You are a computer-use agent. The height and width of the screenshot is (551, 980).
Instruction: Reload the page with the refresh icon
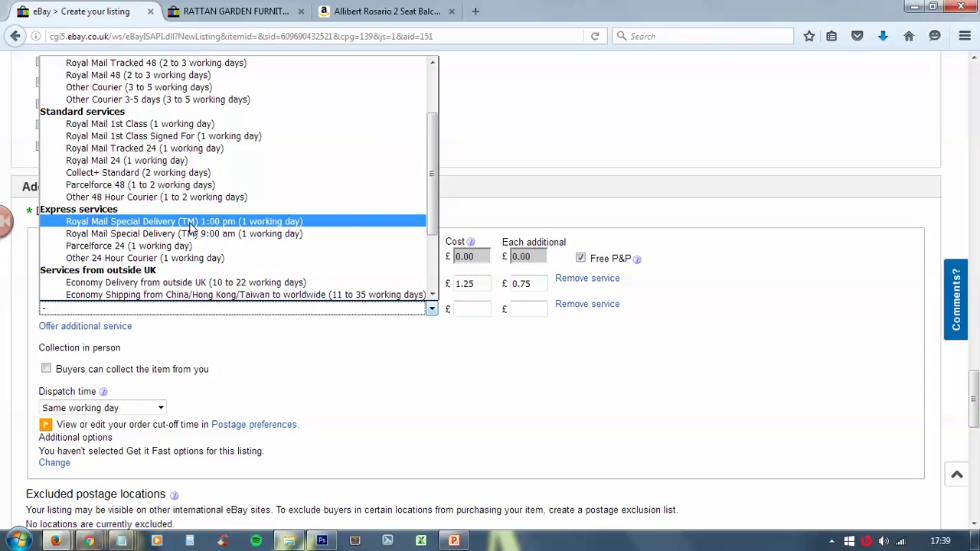click(595, 36)
